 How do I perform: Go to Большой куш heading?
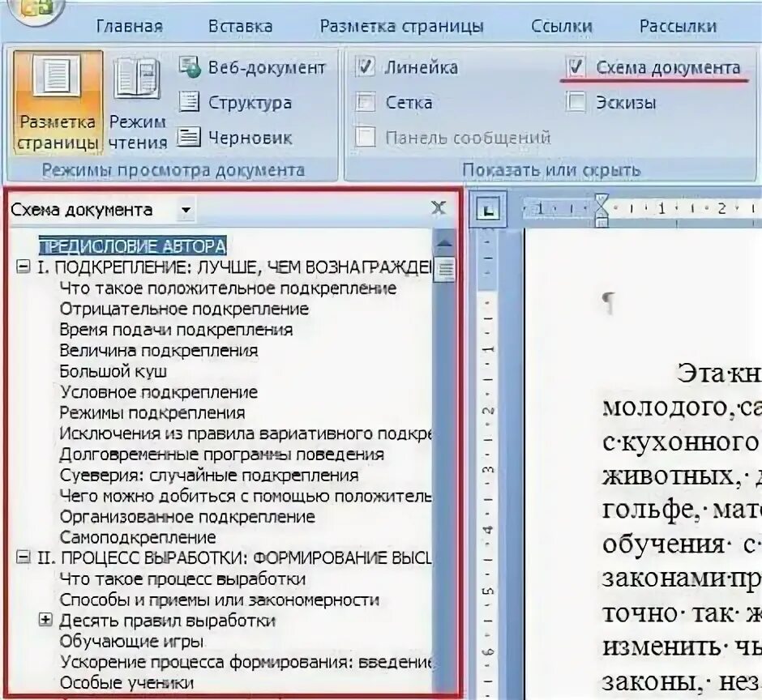[113, 372]
